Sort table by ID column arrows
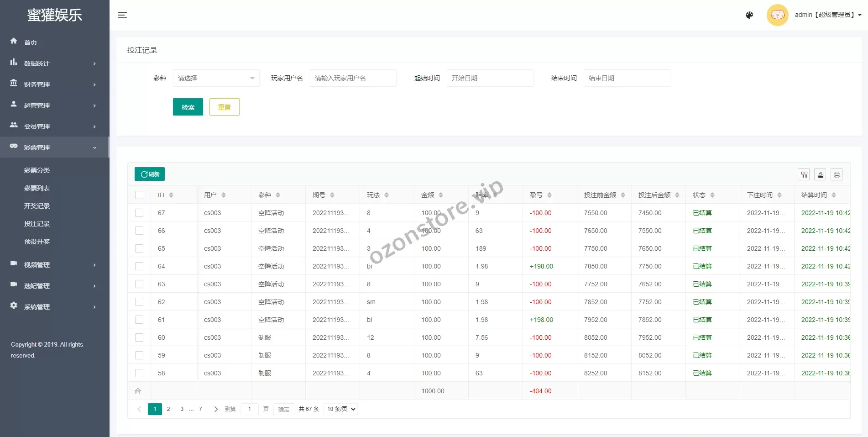The width and height of the screenshot is (868, 437). coord(171,195)
